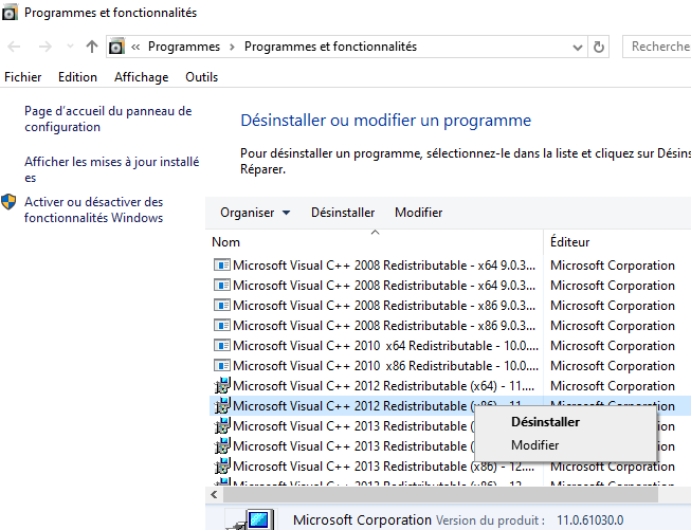This screenshot has height=531, width=692.
Task: Expand the address bar history chevron
Action: tap(577, 47)
